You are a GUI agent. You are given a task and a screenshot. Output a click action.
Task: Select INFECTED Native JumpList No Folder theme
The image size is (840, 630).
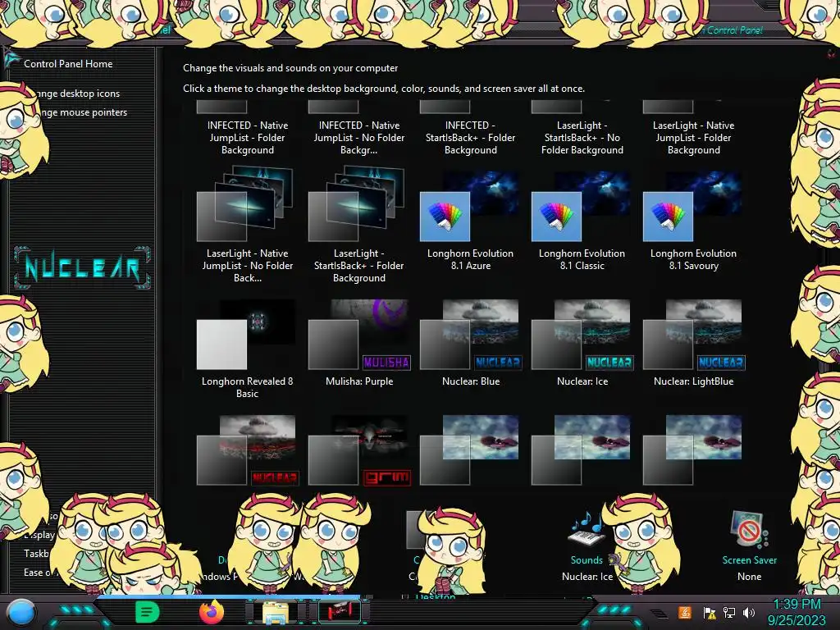(x=359, y=129)
